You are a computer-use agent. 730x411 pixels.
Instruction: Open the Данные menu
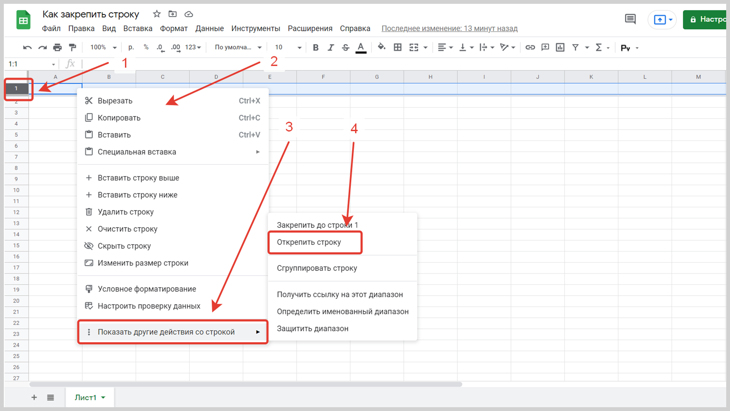coord(210,28)
